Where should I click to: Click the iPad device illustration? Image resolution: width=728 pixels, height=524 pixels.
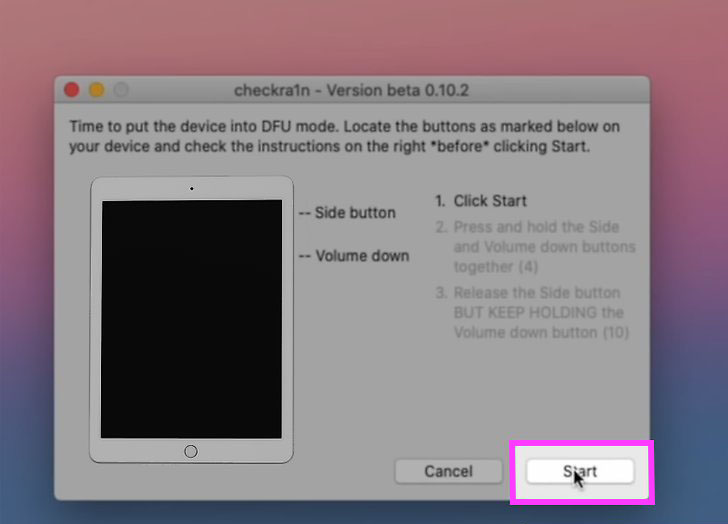[x=191, y=319]
